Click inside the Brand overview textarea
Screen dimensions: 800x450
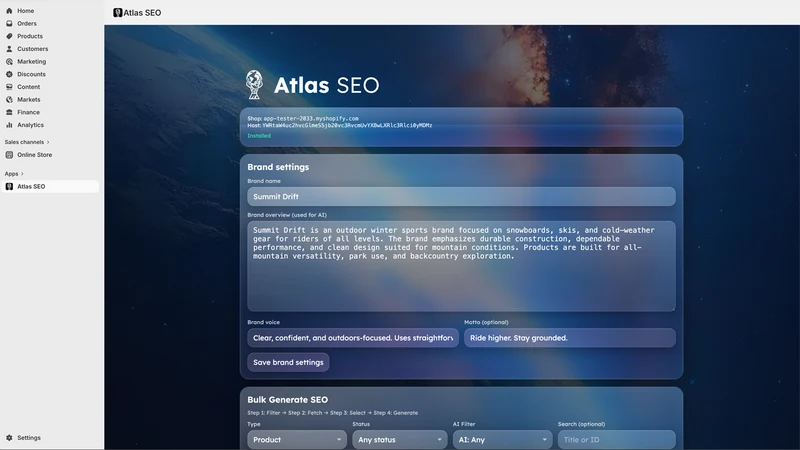click(x=461, y=266)
